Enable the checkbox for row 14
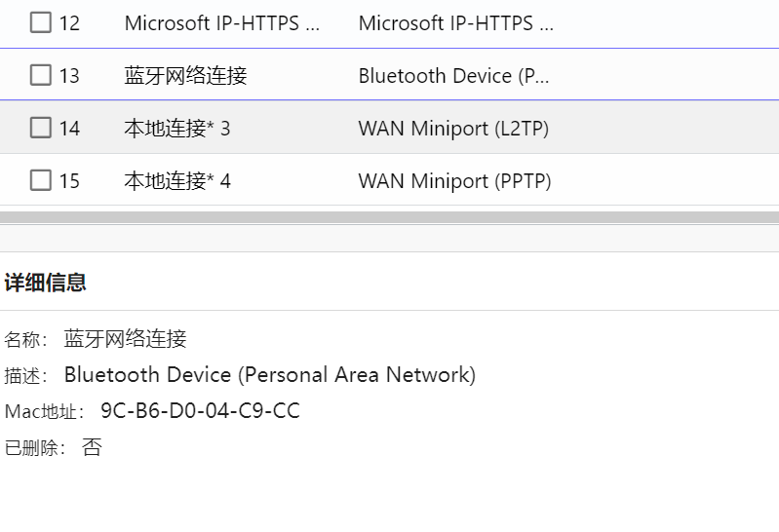779x532 pixels. [x=40, y=128]
